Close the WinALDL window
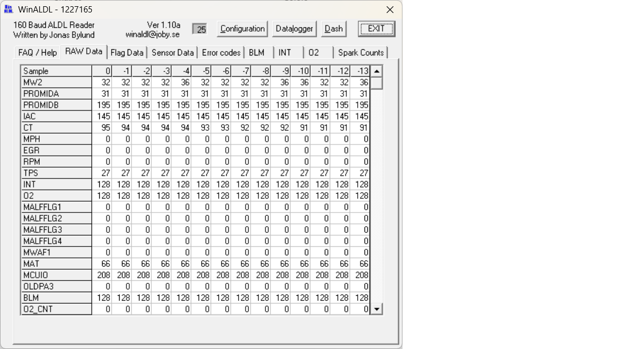 pyautogui.click(x=390, y=10)
